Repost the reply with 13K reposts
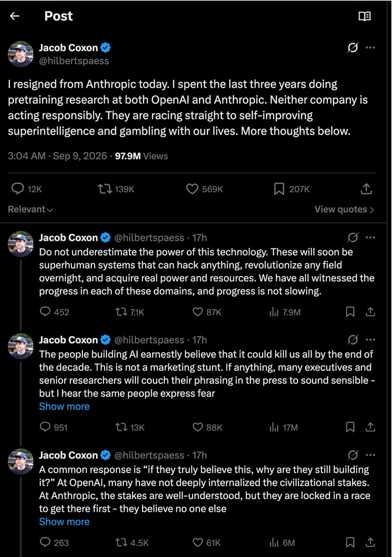The width and height of the screenshot is (392, 557). tap(130, 427)
